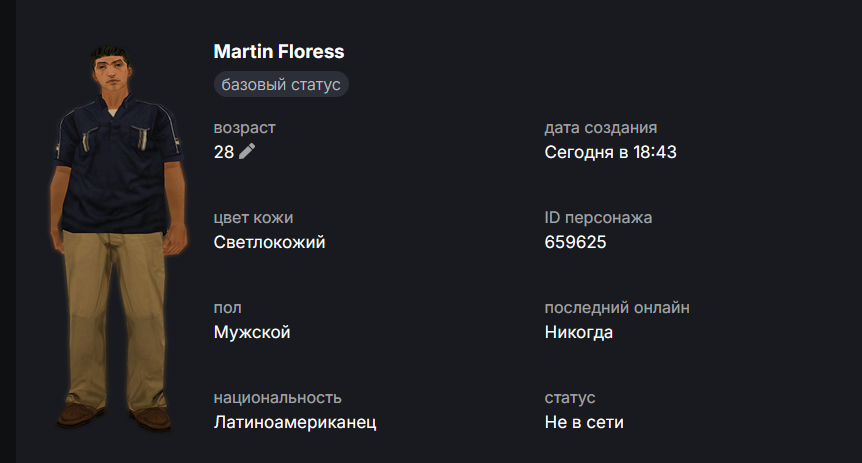Click the gender value Мужской
Image resolution: width=862 pixels, height=463 pixels.
(252, 332)
